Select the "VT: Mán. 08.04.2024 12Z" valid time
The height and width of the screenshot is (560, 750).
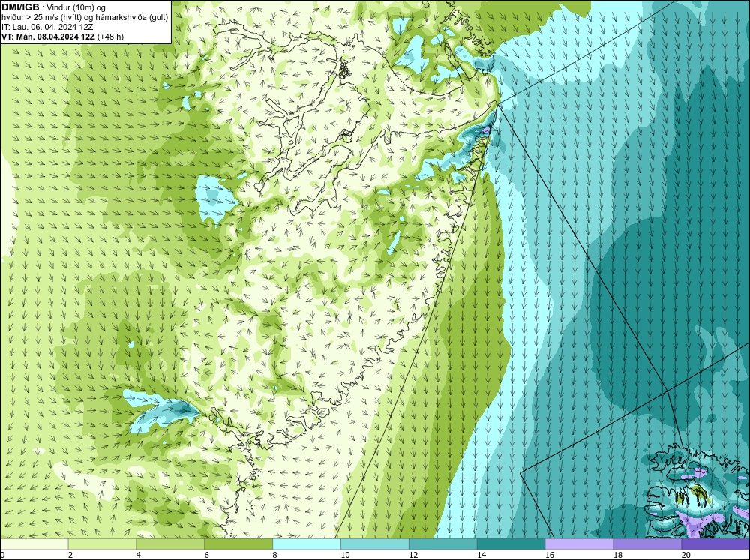(x=49, y=37)
